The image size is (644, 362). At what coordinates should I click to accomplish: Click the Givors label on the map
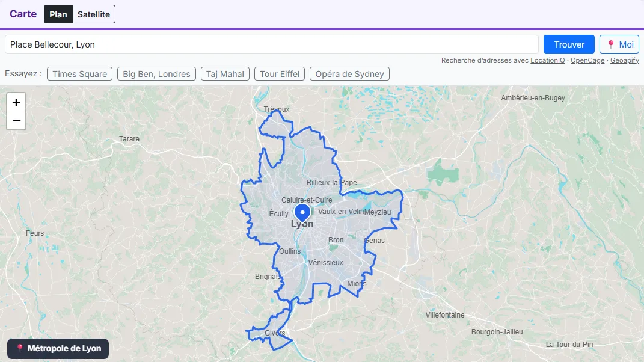point(275,333)
